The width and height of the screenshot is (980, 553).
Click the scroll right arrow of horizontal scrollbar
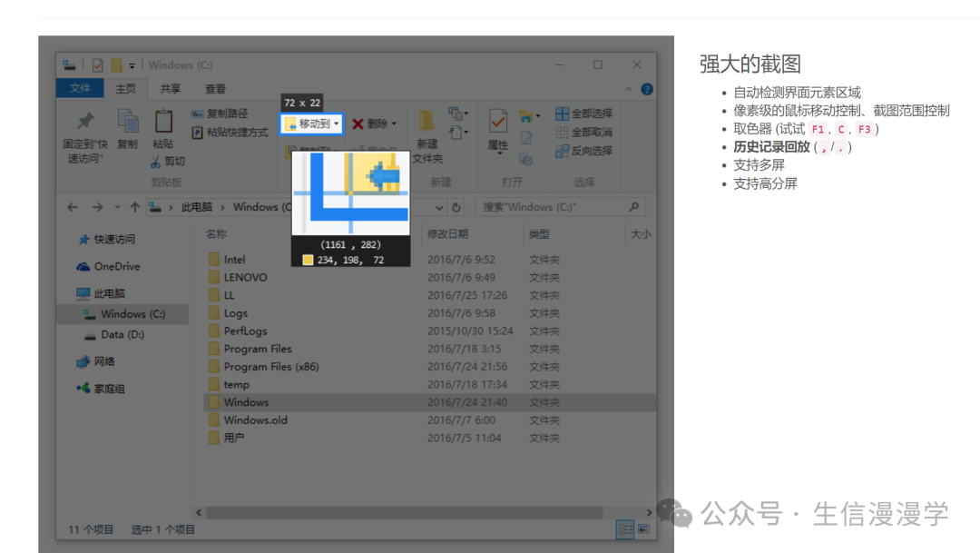coord(649,512)
